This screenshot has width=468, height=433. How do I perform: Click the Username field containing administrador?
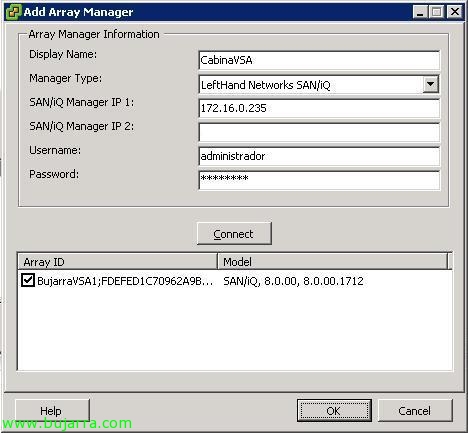[319, 156]
